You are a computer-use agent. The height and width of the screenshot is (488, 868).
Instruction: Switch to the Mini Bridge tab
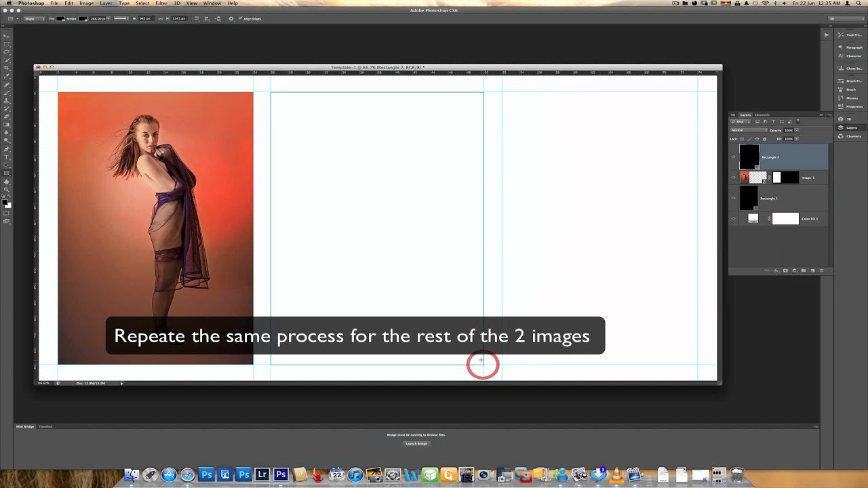coord(25,426)
